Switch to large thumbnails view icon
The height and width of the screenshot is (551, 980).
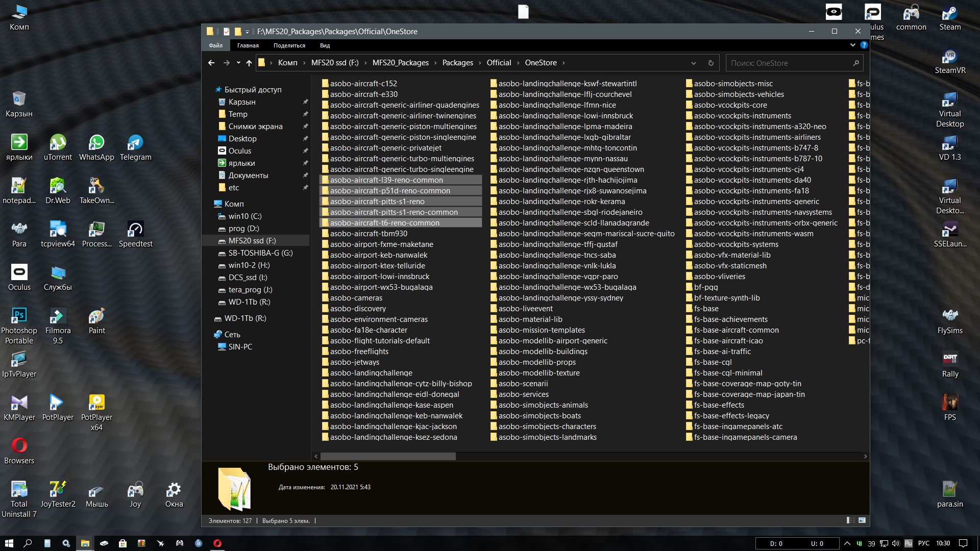[x=862, y=520]
